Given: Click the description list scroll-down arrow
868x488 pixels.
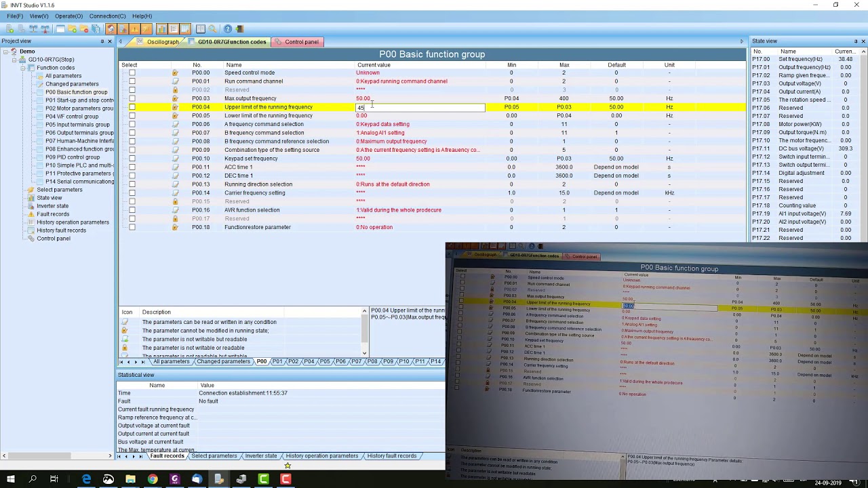Looking at the screenshot, I should pyautogui.click(x=365, y=353).
